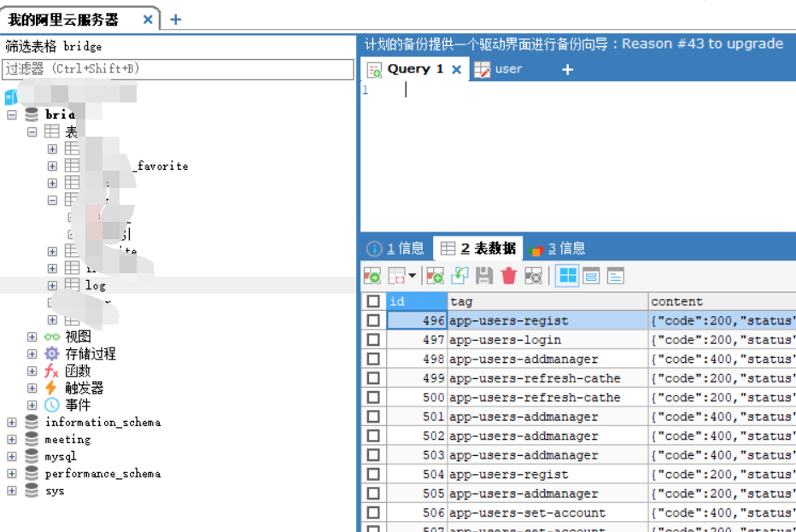Open the copy-cells dropdown arrow in result toolbar
The image size is (796, 532).
pyautogui.click(x=413, y=276)
